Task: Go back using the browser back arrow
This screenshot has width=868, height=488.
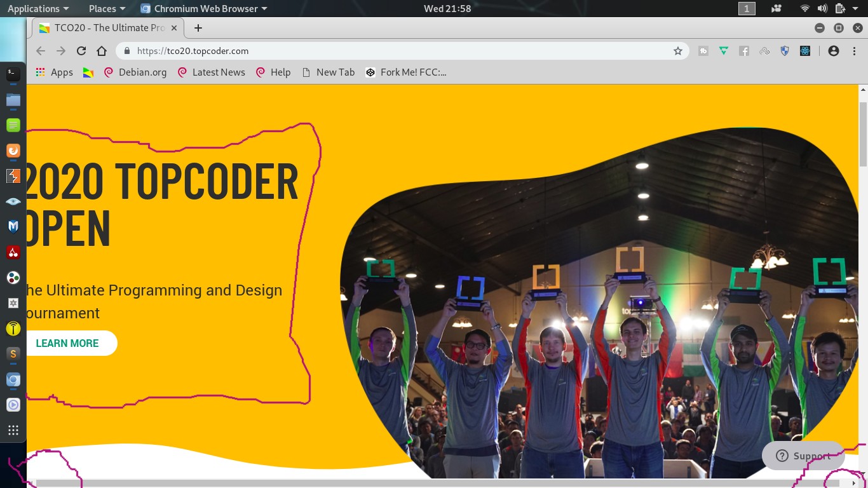Action: coord(41,51)
